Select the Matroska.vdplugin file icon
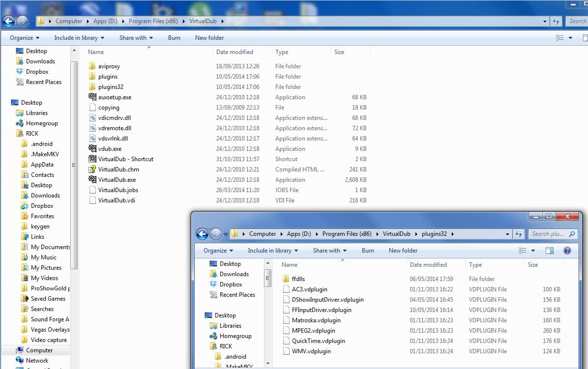Screen dimensions: 588x369 pos(286,320)
